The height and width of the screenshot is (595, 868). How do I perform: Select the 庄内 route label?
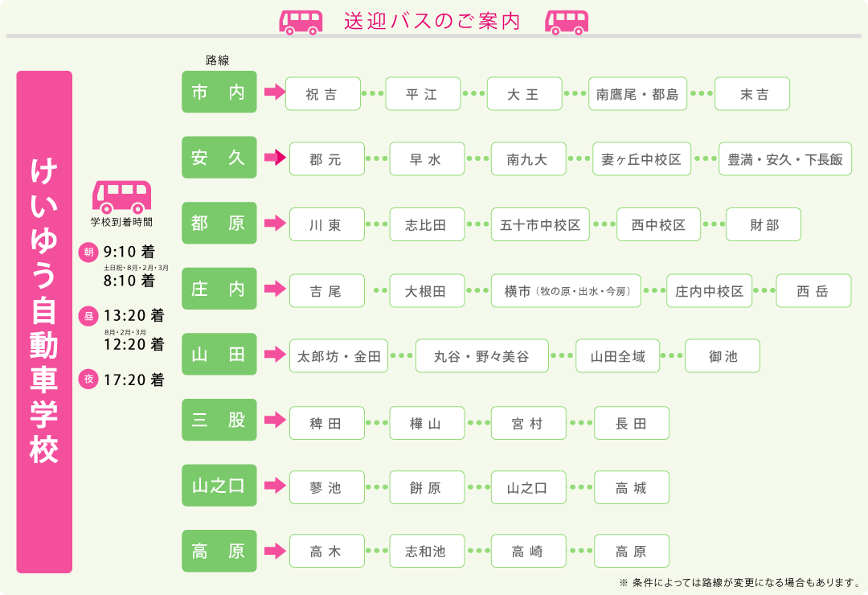click(219, 289)
